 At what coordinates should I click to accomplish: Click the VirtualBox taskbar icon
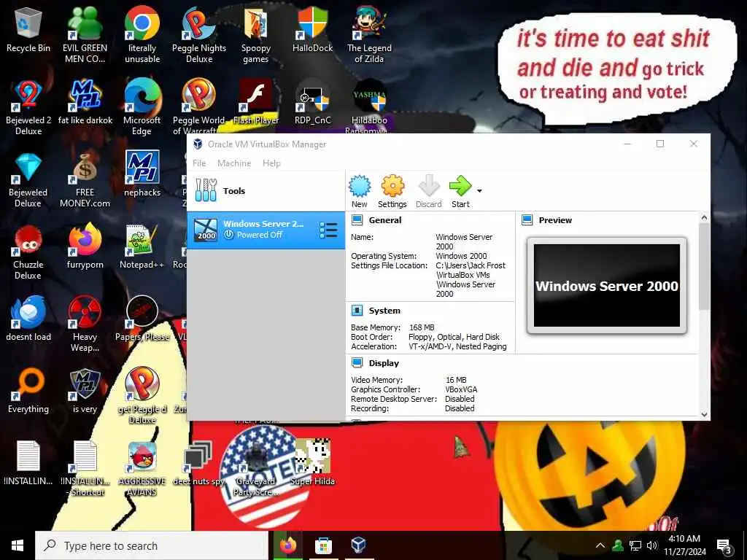click(x=358, y=545)
